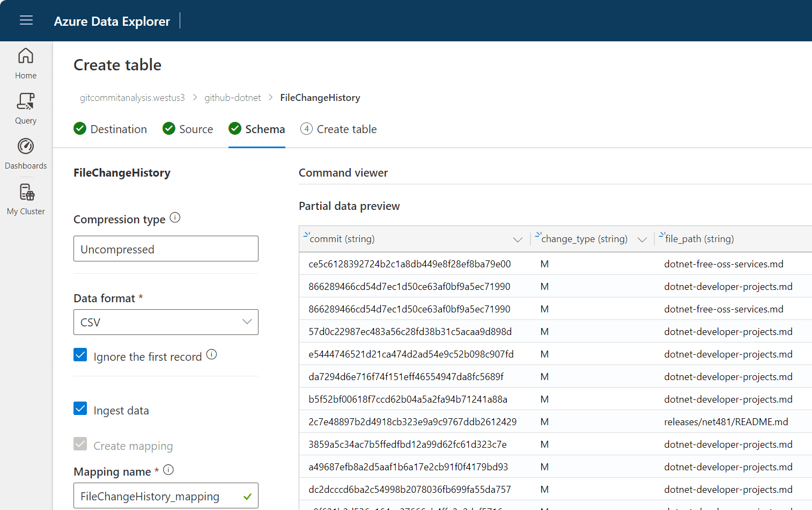Viewport: 812px width, 510px height.
Task: Select commit cell 3859a5c34ac7b5ffedfbd12a99d62fc61d323c7e
Action: click(408, 445)
